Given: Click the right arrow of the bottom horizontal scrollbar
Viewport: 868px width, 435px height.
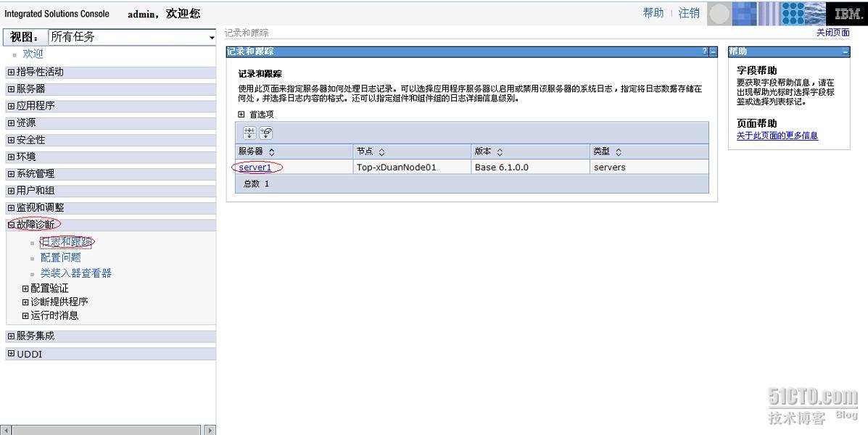Looking at the screenshot, I should pos(210,430).
